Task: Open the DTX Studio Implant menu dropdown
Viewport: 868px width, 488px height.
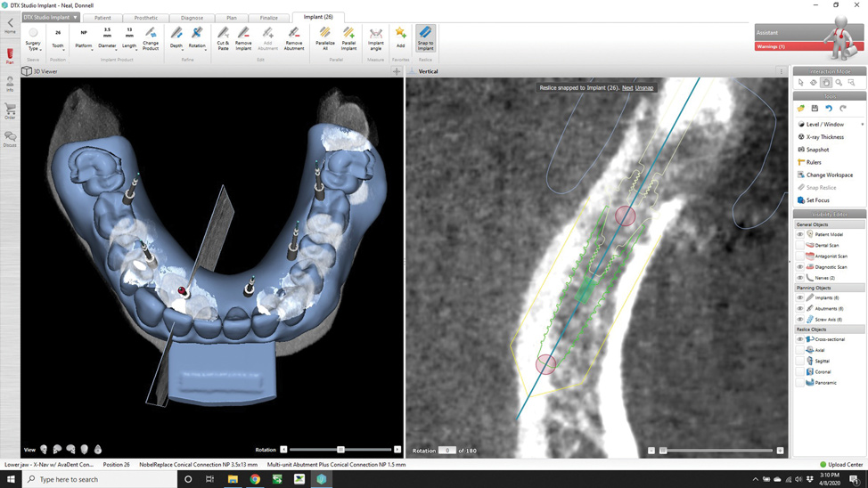Action: pos(51,17)
